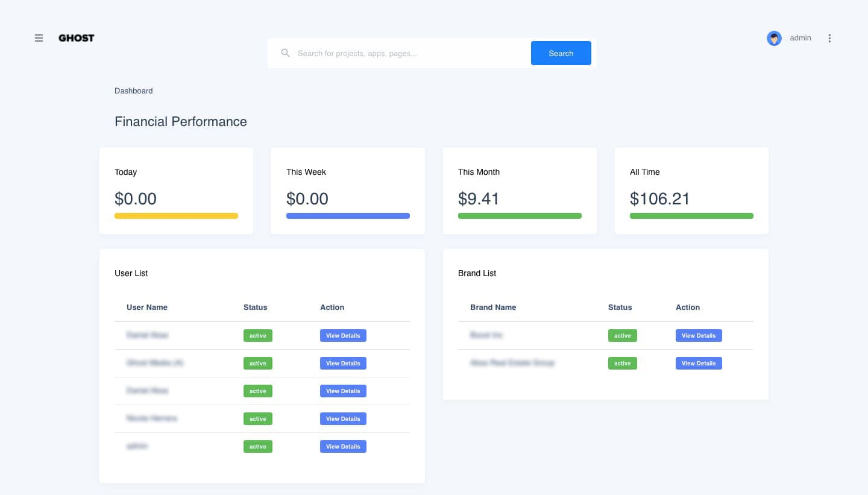This screenshot has height=495, width=868.
Task: Click active status badge of second user
Action: click(x=258, y=364)
